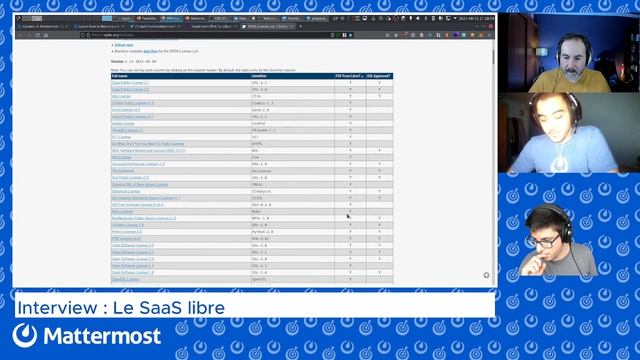
Task: Open W3C Software Notice and License link
Action: [149, 151]
